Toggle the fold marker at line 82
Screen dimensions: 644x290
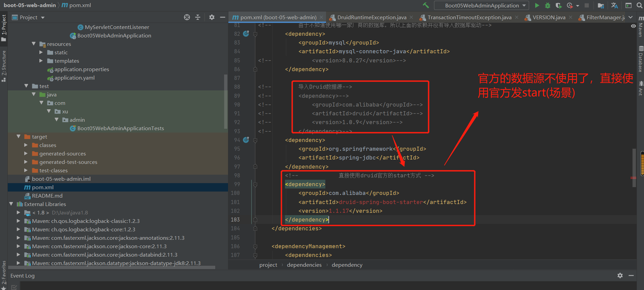tap(255, 34)
